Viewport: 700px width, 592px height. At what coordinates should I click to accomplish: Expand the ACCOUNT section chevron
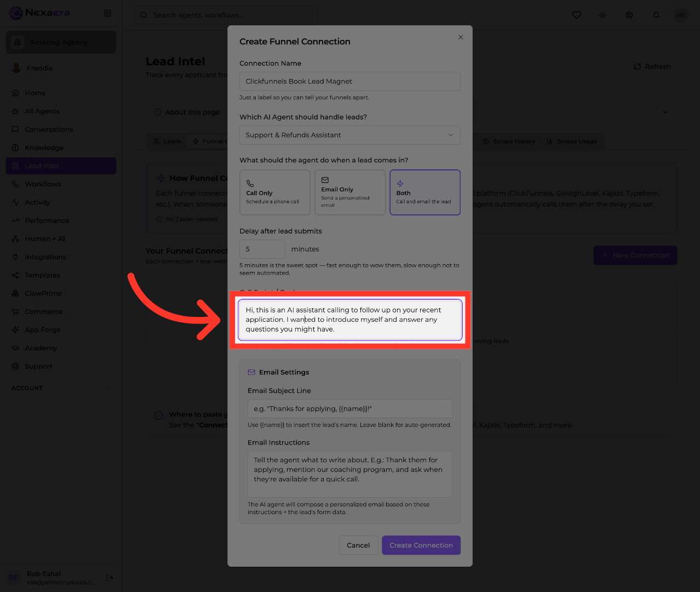107,388
